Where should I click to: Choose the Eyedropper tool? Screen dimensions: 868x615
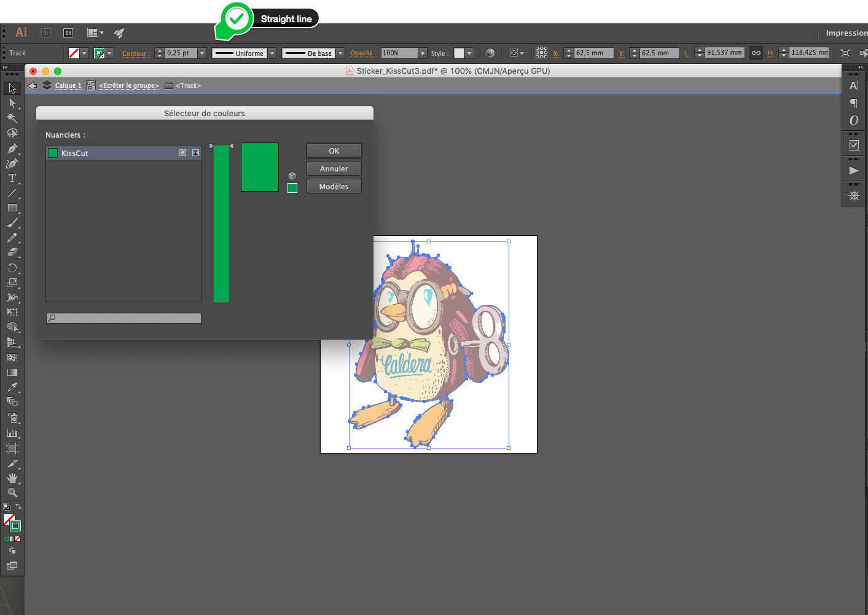[12, 387]
